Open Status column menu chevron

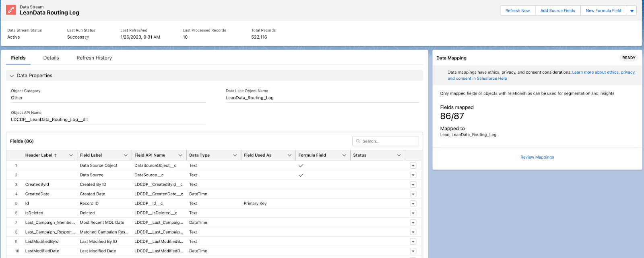(399, 155)
